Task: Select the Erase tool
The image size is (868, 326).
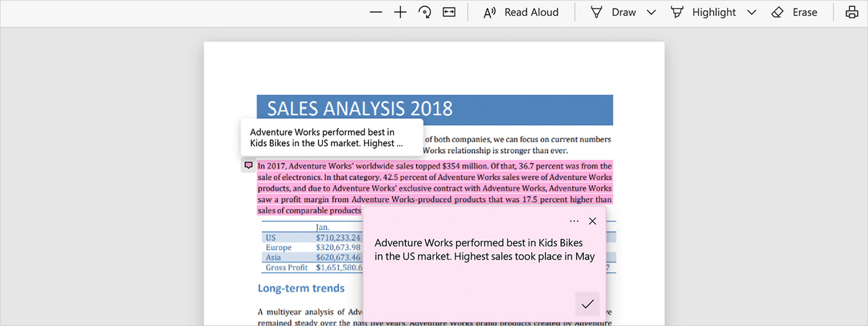Action: pos(794,12)
